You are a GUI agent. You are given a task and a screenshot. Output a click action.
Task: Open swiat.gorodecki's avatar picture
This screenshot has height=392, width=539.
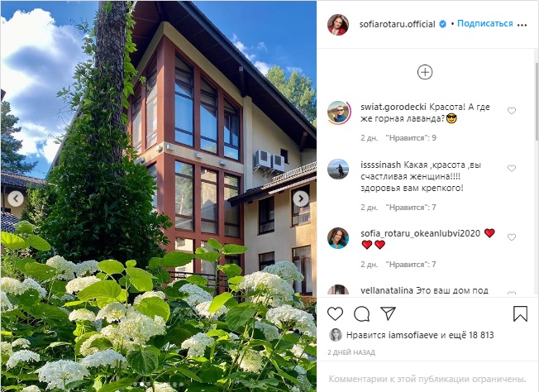(x=338, y=112)
